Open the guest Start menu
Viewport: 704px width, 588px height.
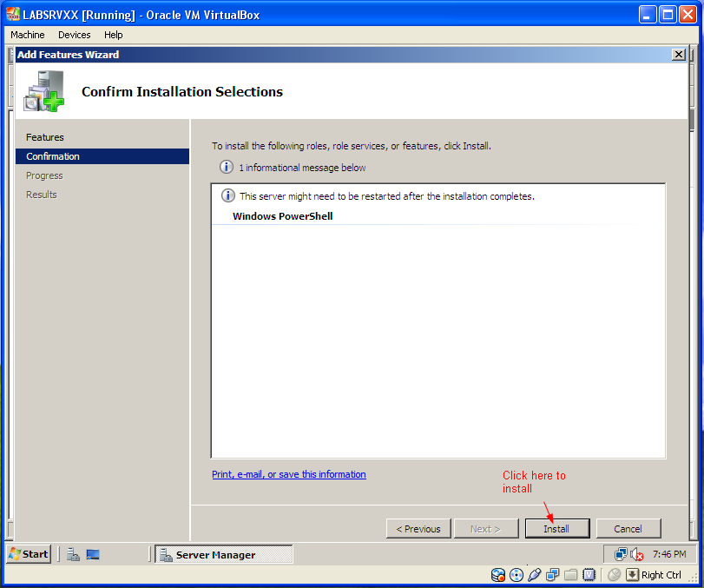pos(29,554)
